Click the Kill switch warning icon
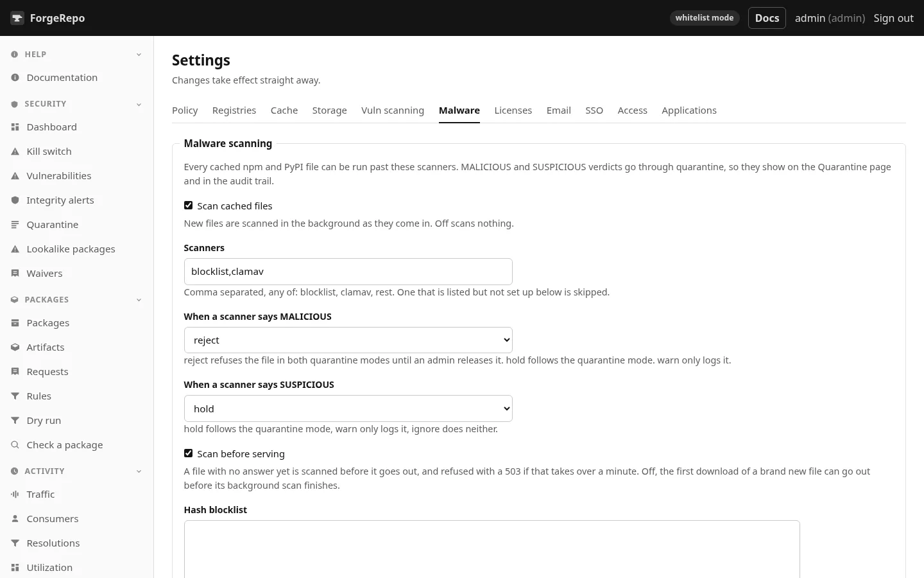The height and width of the screenshot is (578, 924). 15,152
